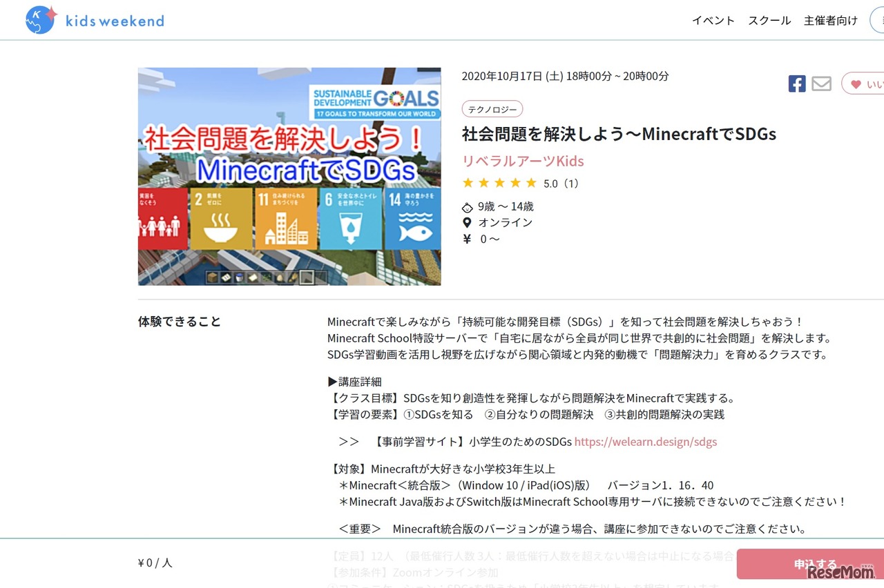Open the welearn.design/sdgs learning site link

645,442
